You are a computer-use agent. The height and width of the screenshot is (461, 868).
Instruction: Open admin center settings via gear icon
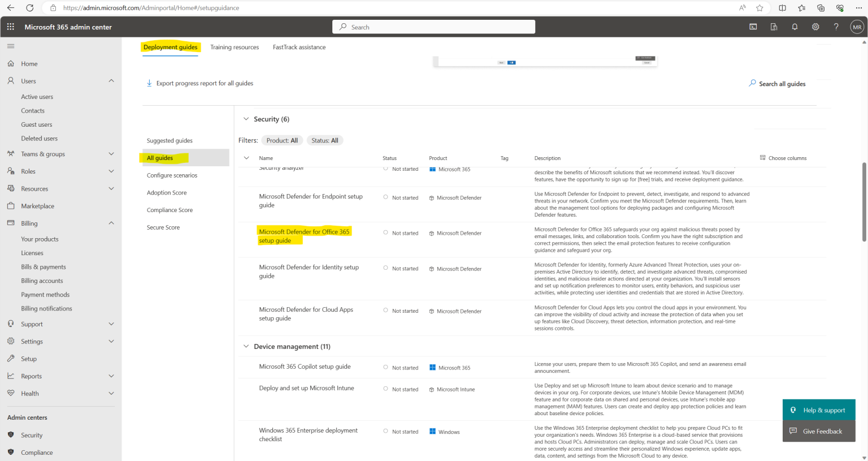(x=815, y=27)
